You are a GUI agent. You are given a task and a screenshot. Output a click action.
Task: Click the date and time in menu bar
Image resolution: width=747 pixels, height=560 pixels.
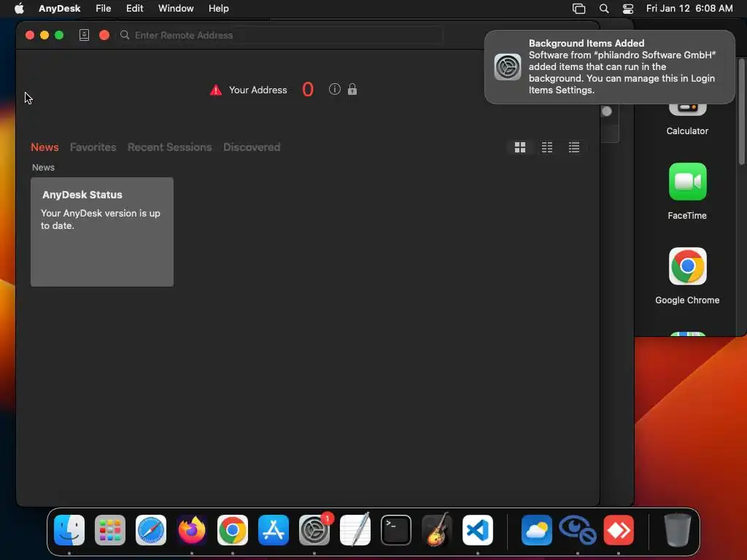[x=689, y=9]
